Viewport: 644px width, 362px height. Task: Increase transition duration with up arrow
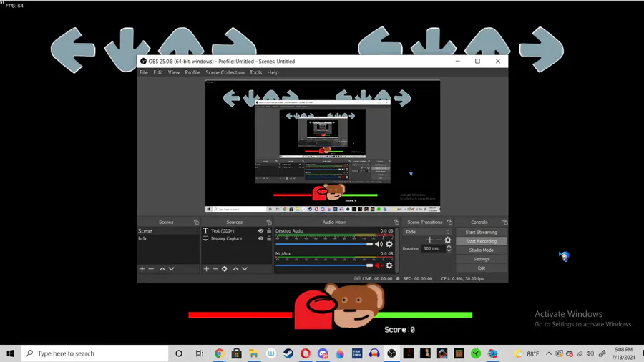449,247
